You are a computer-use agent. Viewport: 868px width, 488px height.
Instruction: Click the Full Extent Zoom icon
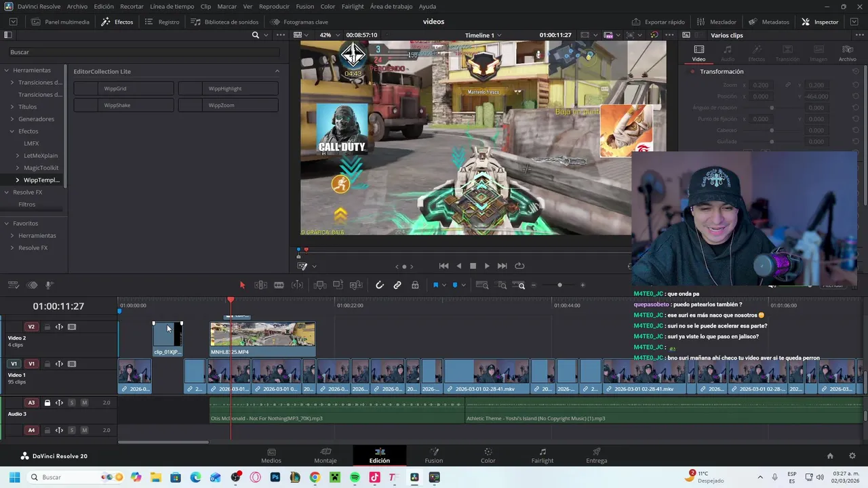(x=482, y=285)
